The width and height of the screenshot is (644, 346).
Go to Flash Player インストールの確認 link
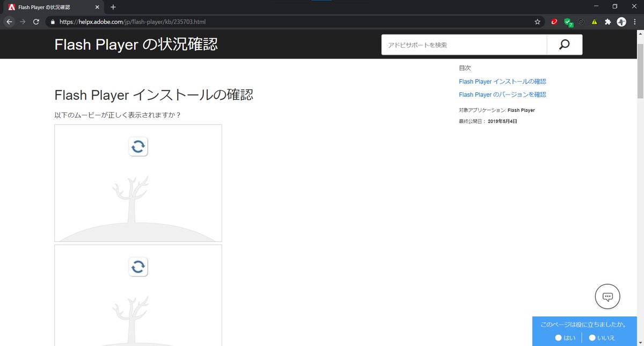click(502, 82)
